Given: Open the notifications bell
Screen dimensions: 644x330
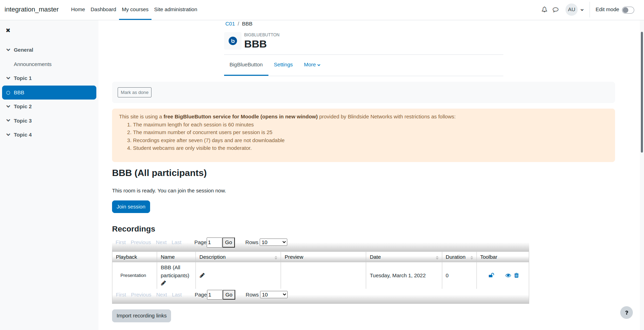Looking at the screenshot, I should (x=544, y=9).
